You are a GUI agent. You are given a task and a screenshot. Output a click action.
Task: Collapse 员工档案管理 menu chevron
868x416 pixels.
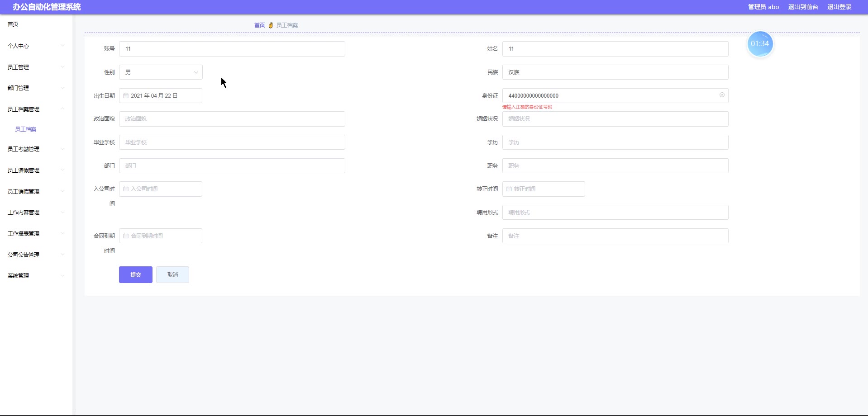point(62,109)
